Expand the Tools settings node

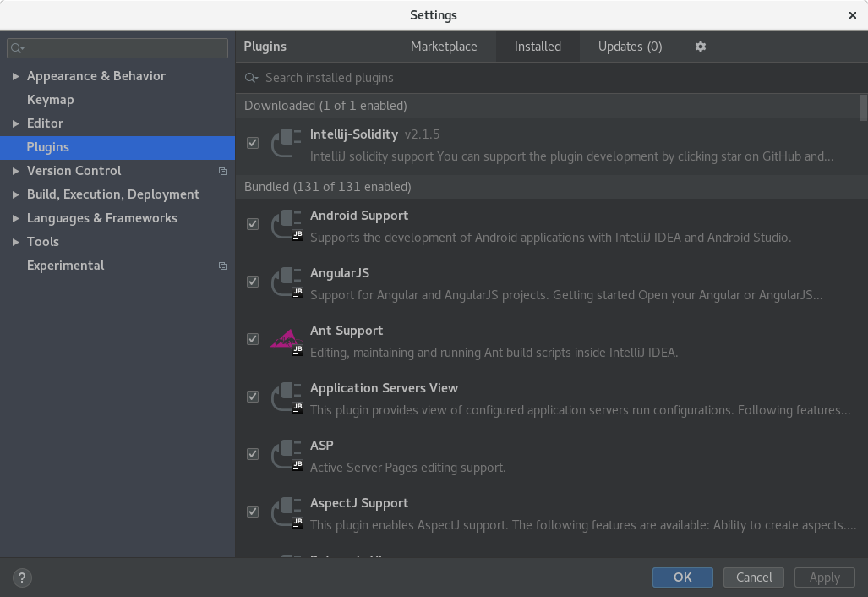(x=15, y=242)
